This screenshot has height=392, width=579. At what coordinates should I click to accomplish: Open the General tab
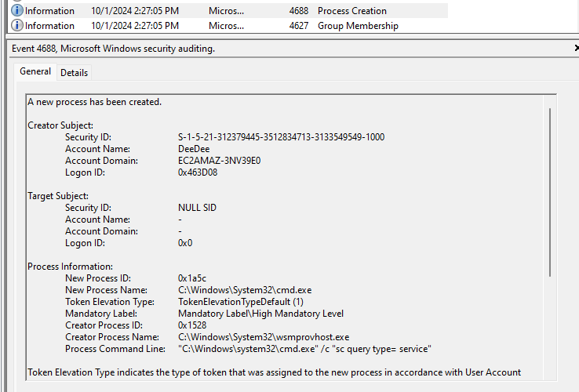35,71
